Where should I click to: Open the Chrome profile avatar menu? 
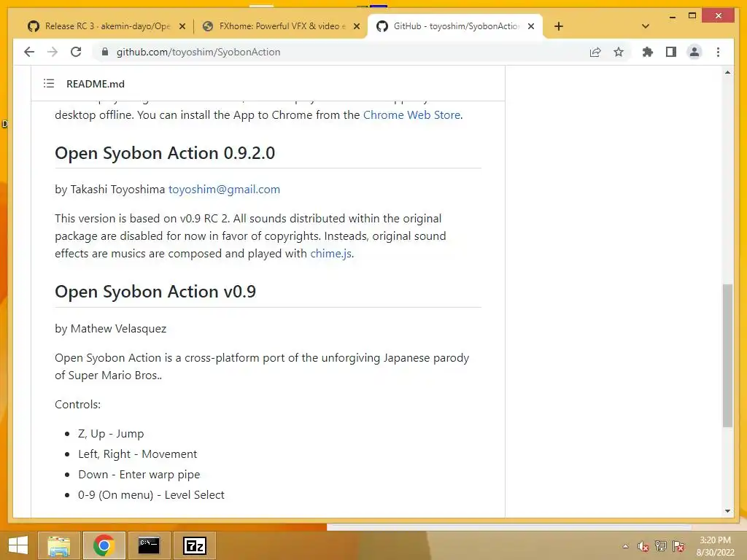pos(694,52)
